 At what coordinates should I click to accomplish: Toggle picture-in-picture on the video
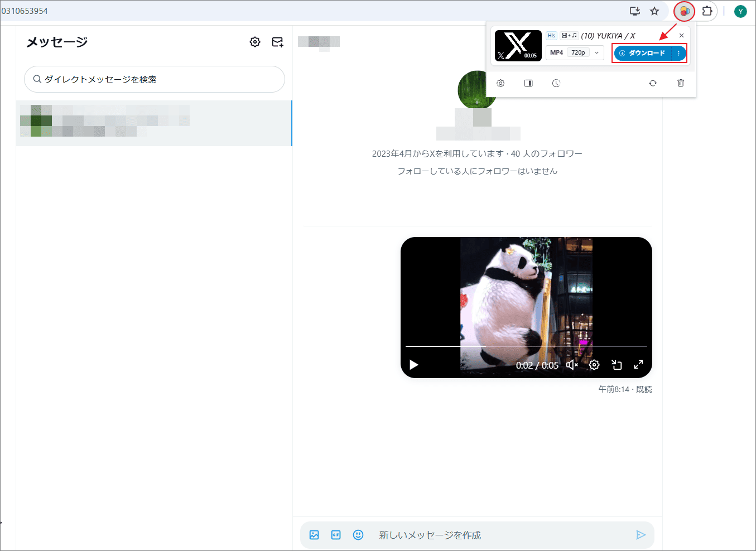coord(617,365)
